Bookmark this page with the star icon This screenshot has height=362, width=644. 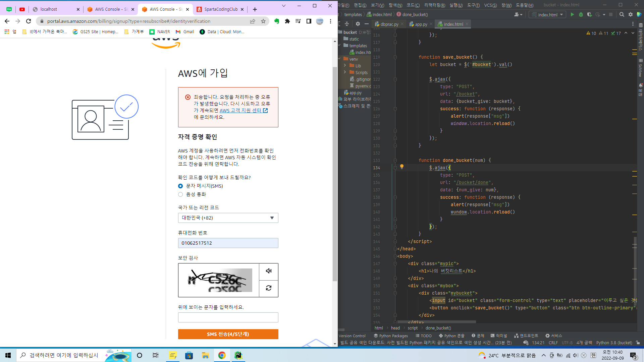pyautogui.click(x=263, y=21)
